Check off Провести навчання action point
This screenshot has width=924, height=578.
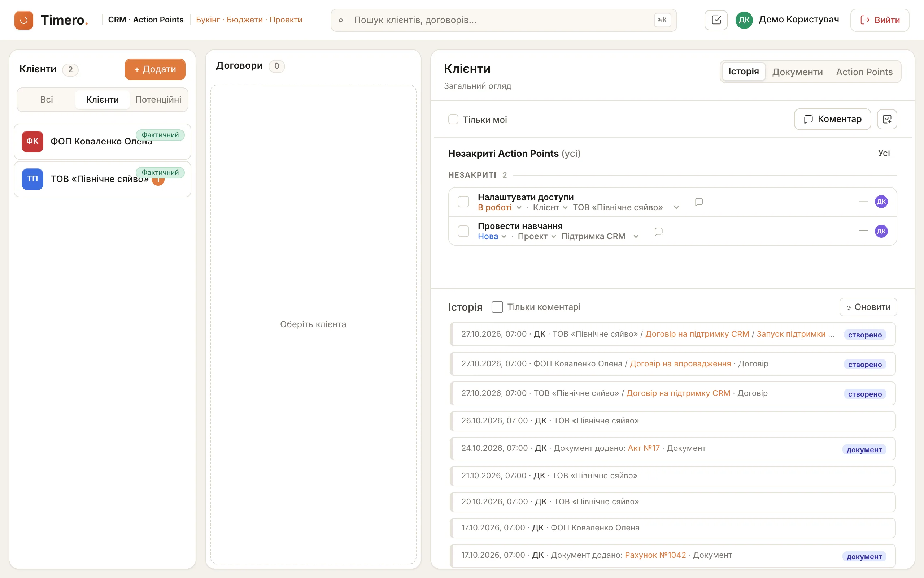463,231
